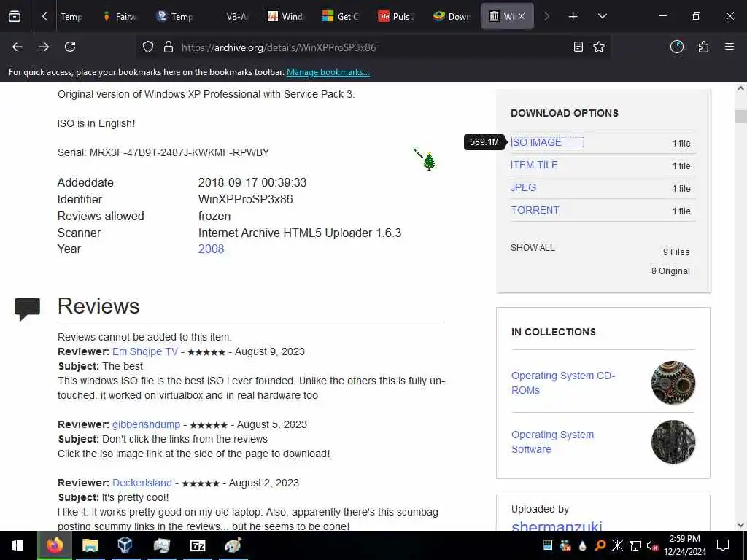The height and width of the screenshot is (560, 747).
Task: Open File Explorer from the taskbar
Action: pos(90,545)
